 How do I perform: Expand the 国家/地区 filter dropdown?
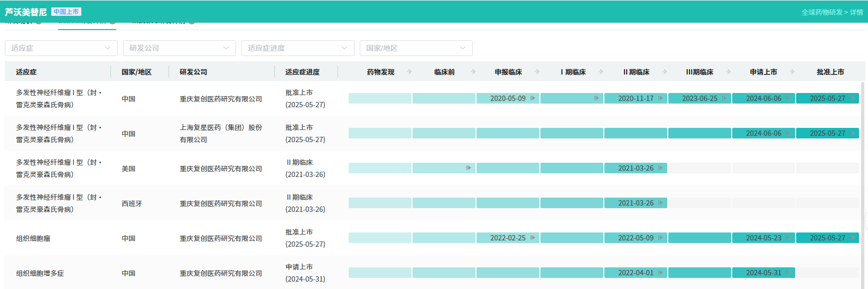416,48
